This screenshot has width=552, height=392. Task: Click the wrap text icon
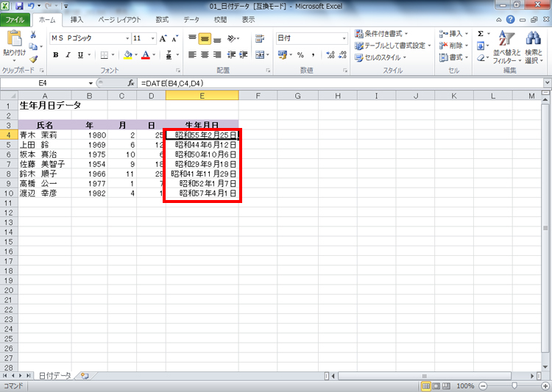pos(260,38)
